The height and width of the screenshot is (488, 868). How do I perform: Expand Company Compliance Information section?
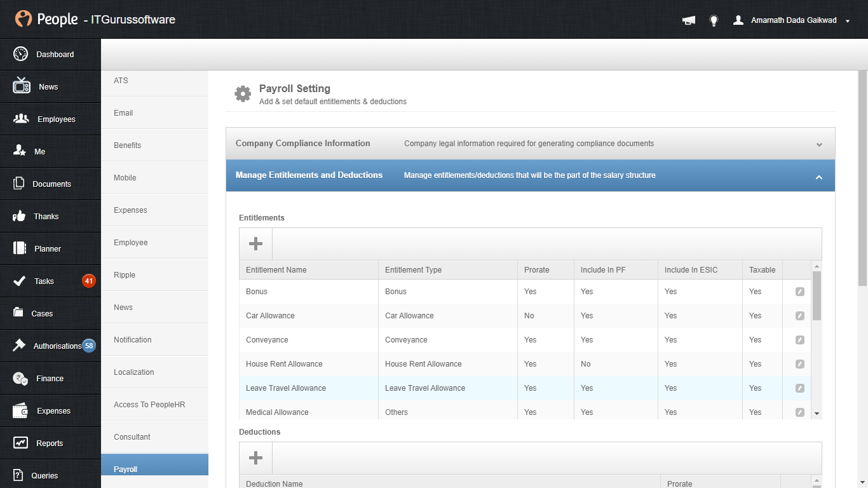coord(531,144)
